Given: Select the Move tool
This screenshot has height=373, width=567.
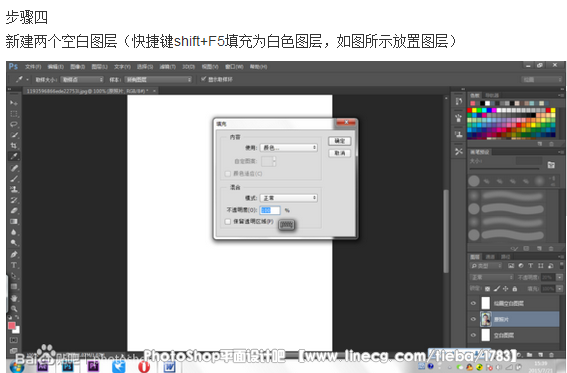Looking at the screenshot, I should coord(14,103).
